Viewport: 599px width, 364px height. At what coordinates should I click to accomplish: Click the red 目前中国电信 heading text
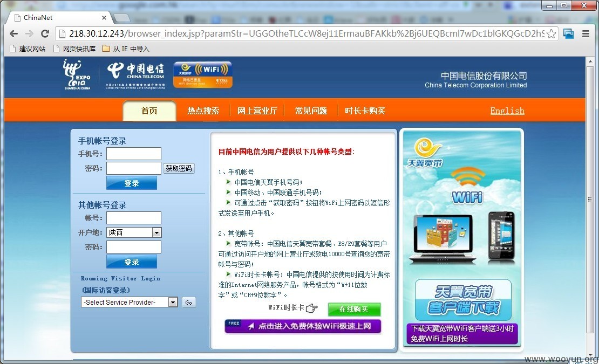(286, 152)
